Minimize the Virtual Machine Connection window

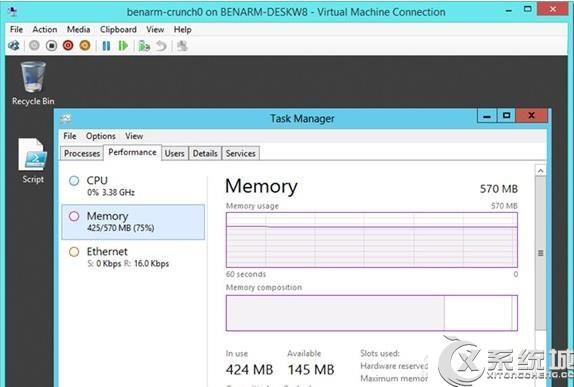pos(508,10)
